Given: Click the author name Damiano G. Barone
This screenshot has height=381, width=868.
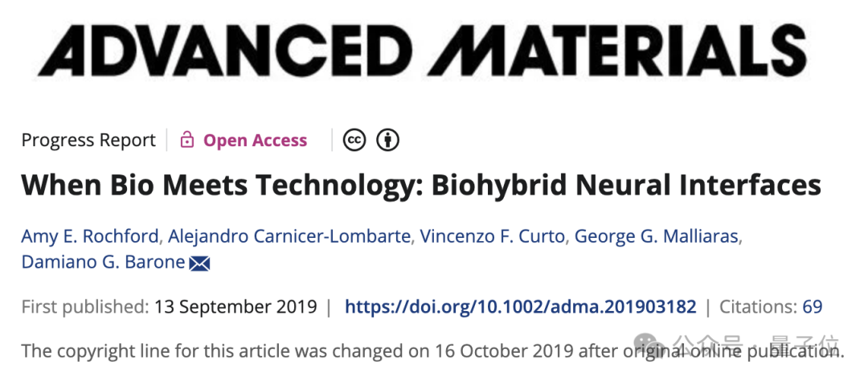Looking at the screenshot, I should (103, 262).
